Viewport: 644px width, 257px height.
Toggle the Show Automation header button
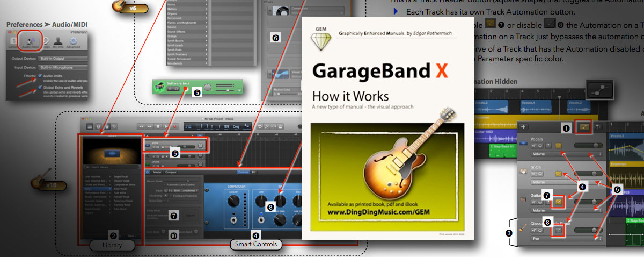pos(585,127)
